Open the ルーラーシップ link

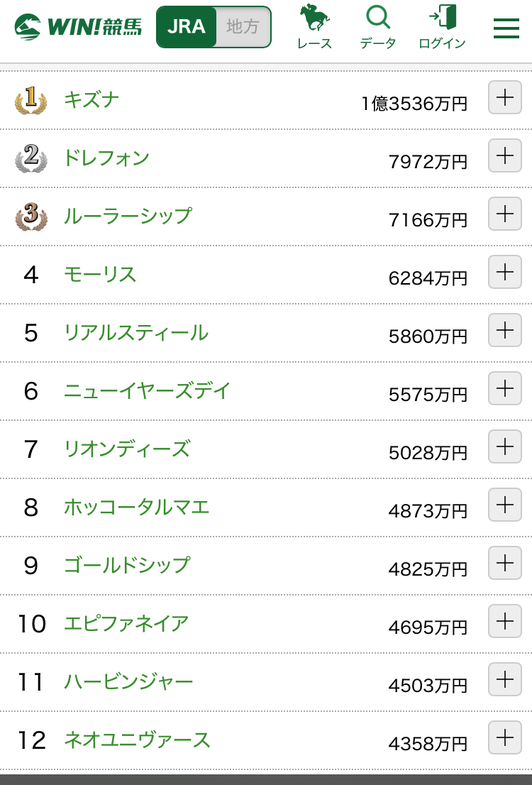click(128, 216)
